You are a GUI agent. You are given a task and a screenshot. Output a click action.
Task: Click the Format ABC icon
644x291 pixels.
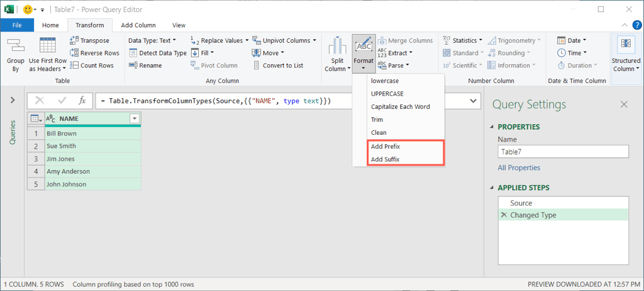coord(364,45)
